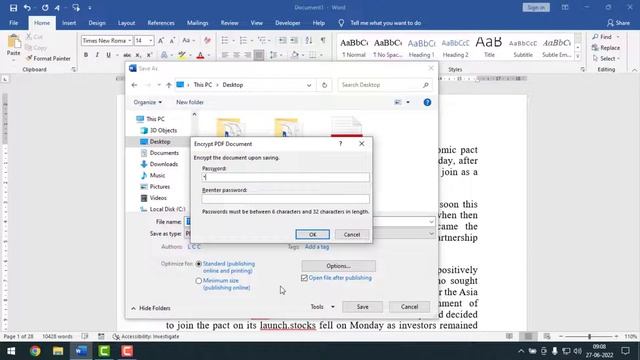Select Minimum size radio option
Viewport: 640px width, 360px height.
click(x=198, y=281)
